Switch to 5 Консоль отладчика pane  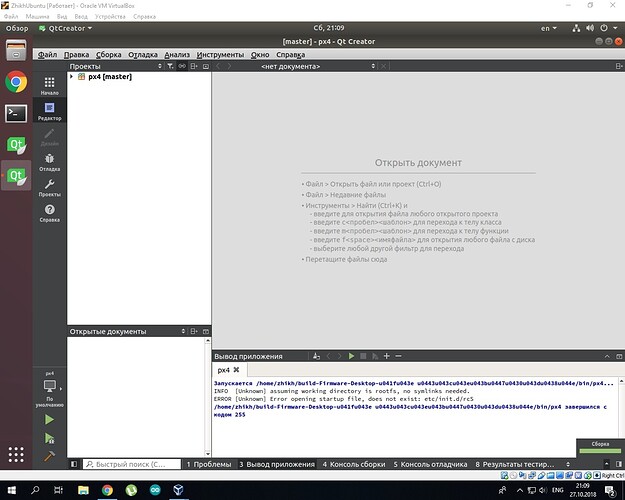(x=430, y=464)
